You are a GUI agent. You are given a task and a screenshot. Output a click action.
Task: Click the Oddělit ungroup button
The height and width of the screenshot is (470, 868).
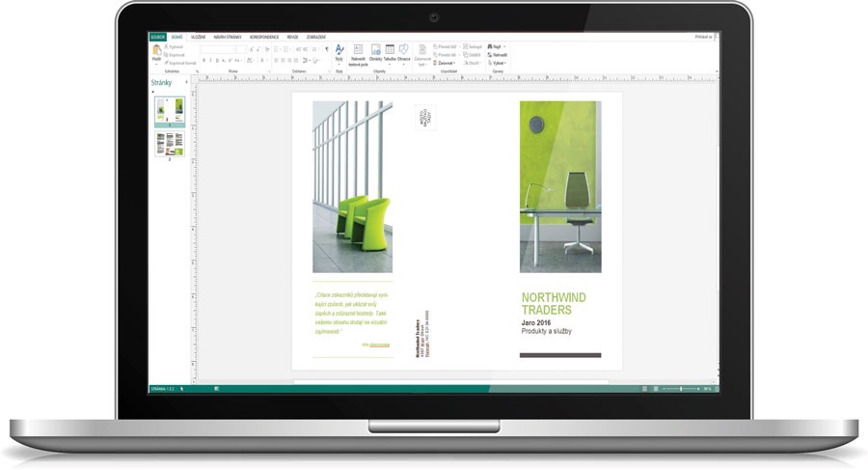point(473,55)
